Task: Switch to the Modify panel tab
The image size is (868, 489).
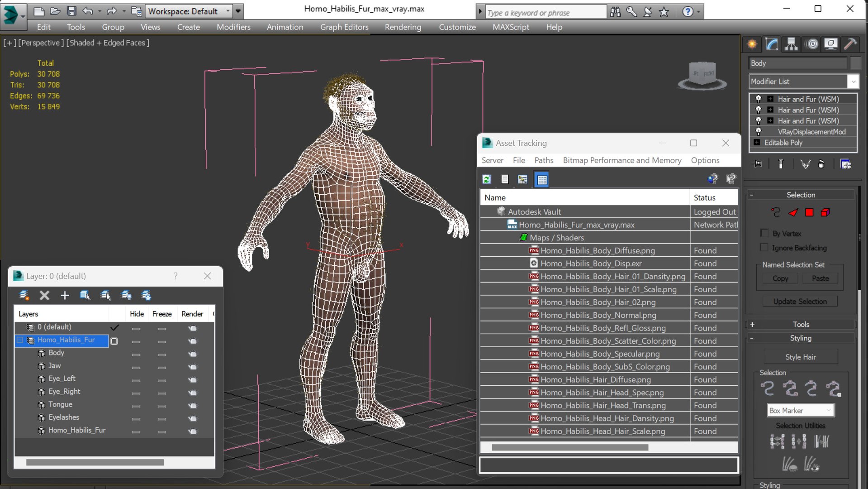Action: [772, 44]
